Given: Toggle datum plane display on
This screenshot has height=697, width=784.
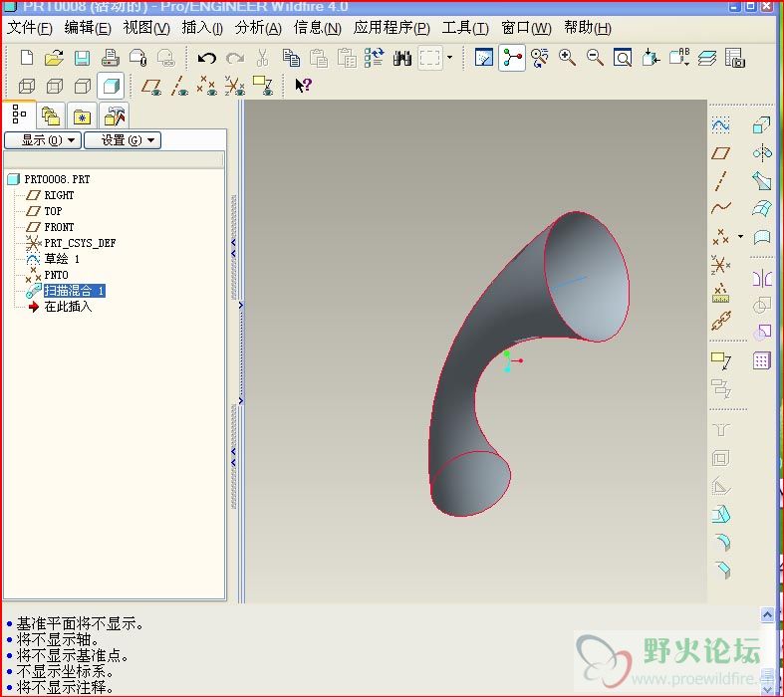Looking at the screenshot, I should click(x=151, y=86).
